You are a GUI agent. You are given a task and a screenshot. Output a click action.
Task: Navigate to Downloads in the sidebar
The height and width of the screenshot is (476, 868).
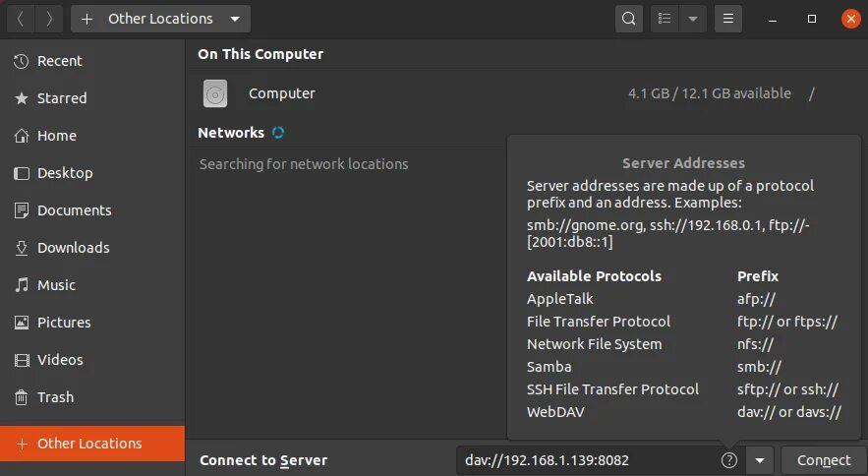click(x=73, y=248)
